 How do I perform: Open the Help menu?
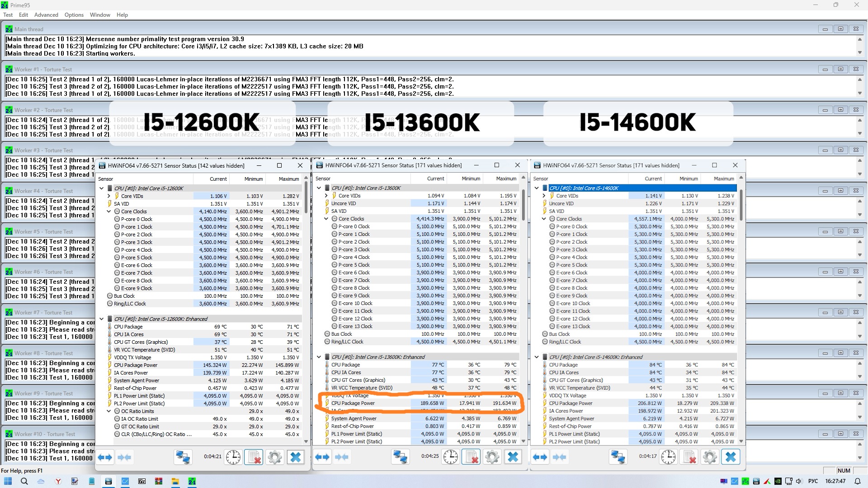tap(122, 15)
